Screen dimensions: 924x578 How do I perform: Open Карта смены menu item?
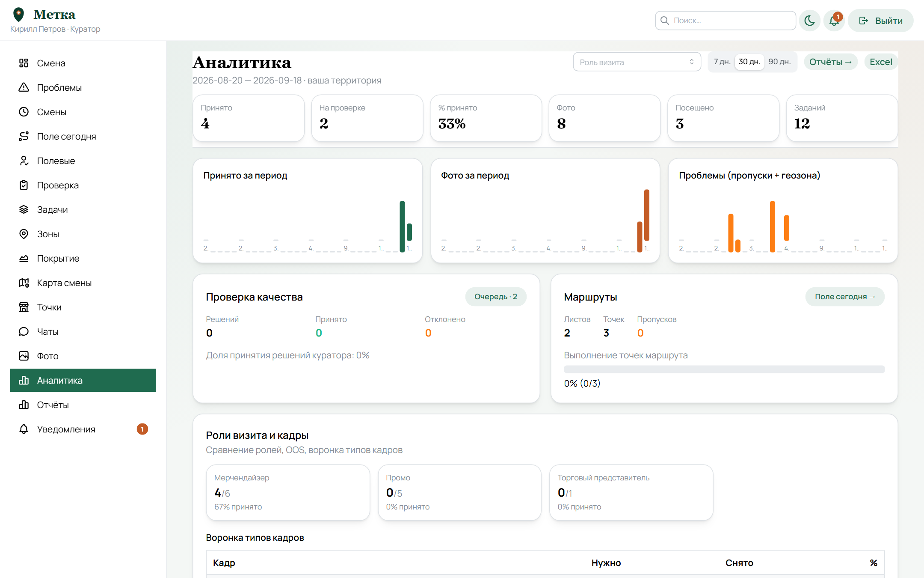click(x=83, y=283)
